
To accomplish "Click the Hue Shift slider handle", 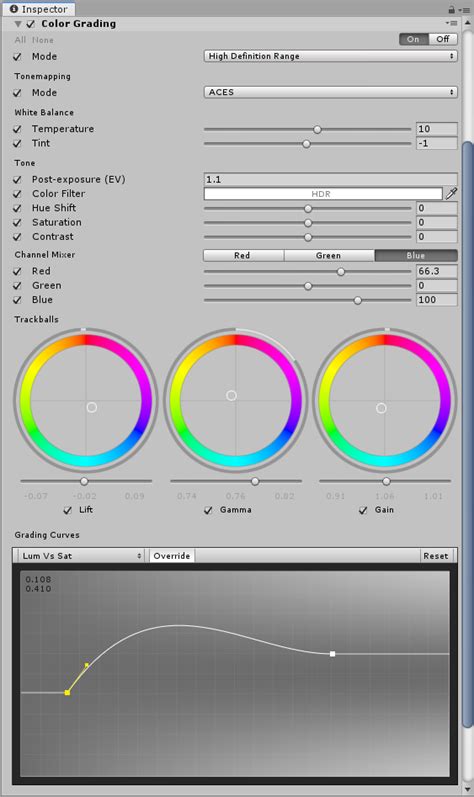I will point(308,208).
